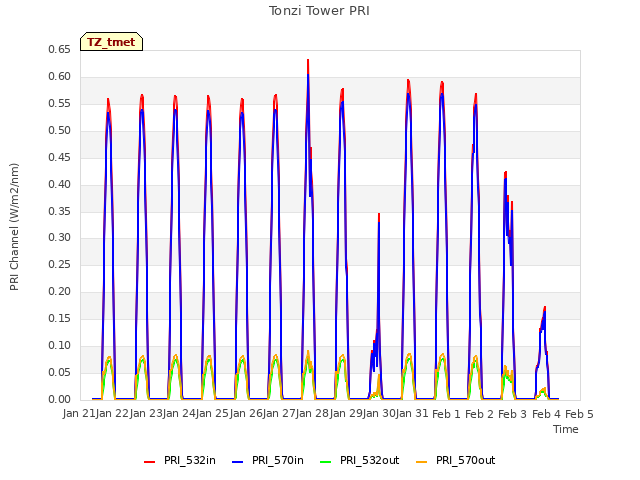Click the 0.15 y-axis tick label

59,318
